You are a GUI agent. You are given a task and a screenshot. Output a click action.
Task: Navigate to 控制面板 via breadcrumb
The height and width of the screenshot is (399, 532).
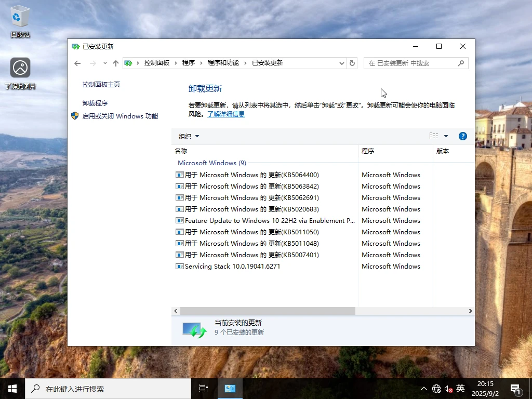(x=157, y=62)
